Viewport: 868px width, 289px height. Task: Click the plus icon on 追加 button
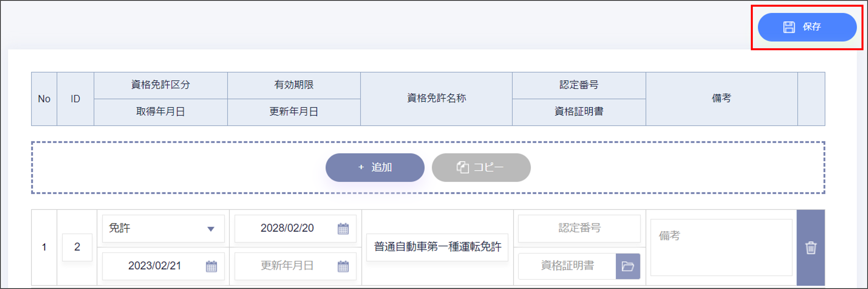click(x=361, y=167)
